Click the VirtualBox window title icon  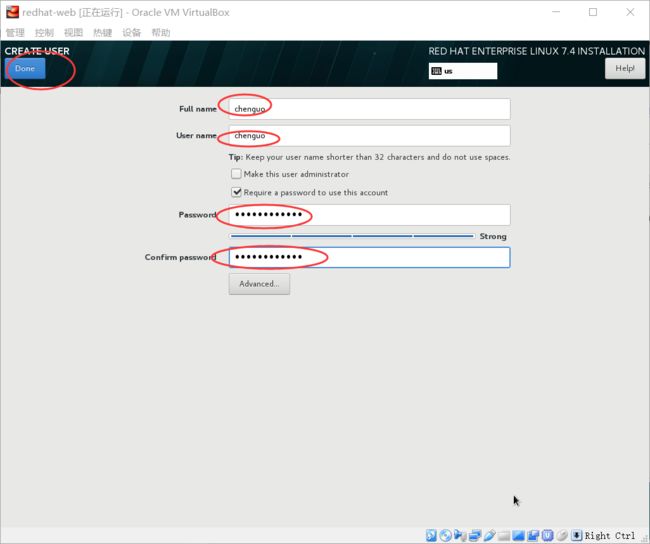[x=12, y=12]
